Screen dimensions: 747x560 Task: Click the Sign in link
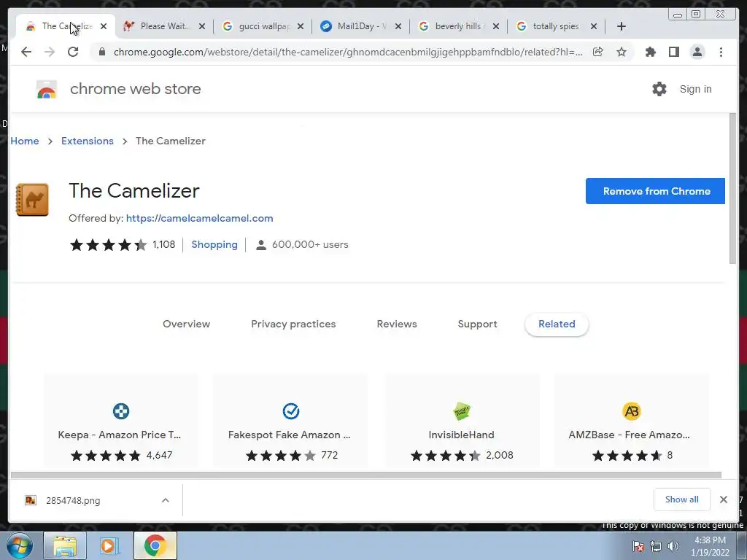coord(695,89)
